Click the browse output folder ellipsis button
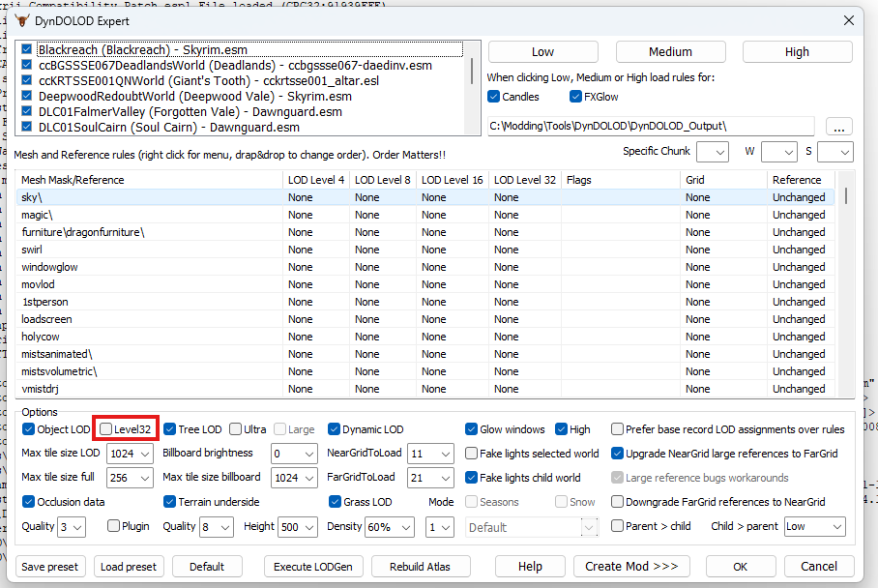The height and width of the screenshot is (588, 878). tap(838, 126)
